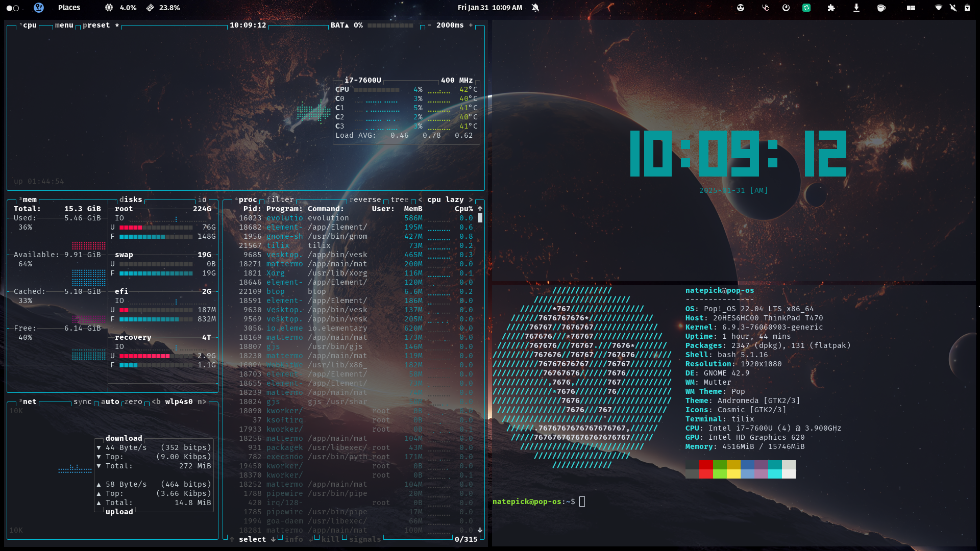980x551 pixels.
Task: Switch to next network interface n
Action: (202, 402)
